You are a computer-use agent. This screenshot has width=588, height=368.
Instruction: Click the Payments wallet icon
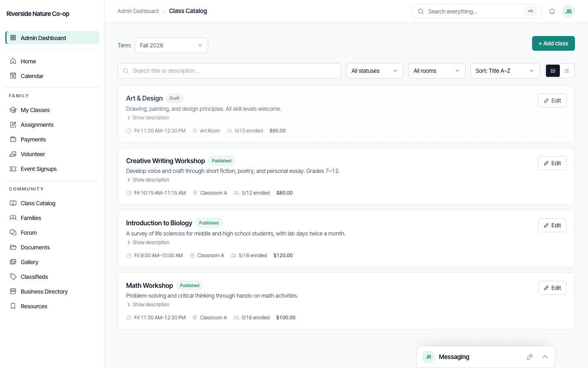(13, 139)
